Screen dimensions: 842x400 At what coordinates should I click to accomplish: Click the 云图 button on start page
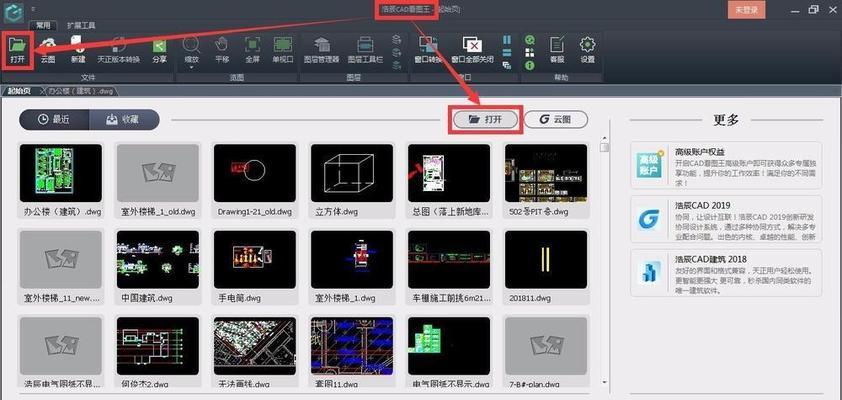coord(556,120)
